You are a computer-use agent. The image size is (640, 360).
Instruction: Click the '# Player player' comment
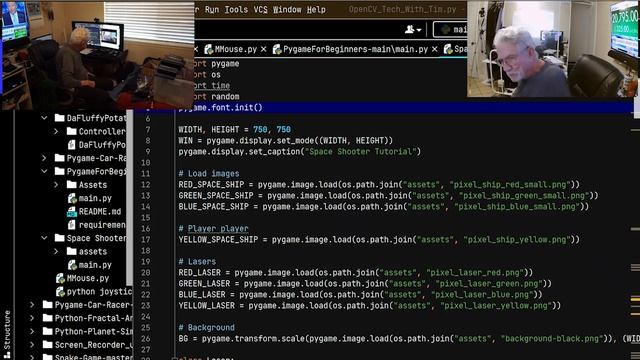click(213, 229)
